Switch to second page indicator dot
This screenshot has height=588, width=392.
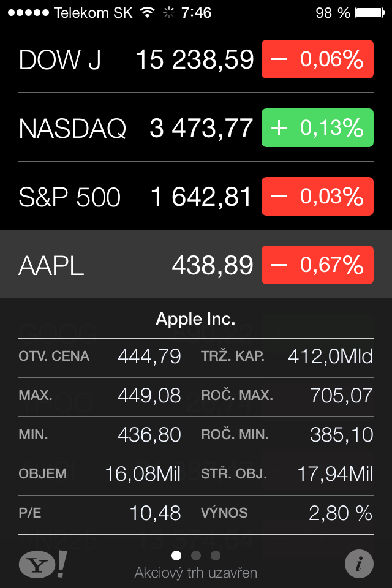click(x=196, y=556)
